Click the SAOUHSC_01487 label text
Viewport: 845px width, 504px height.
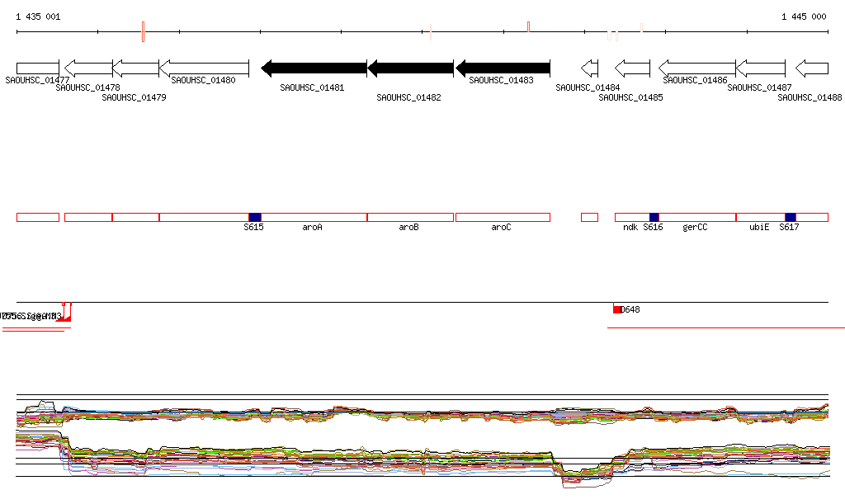pyautogui.click(x=759, y=87)
